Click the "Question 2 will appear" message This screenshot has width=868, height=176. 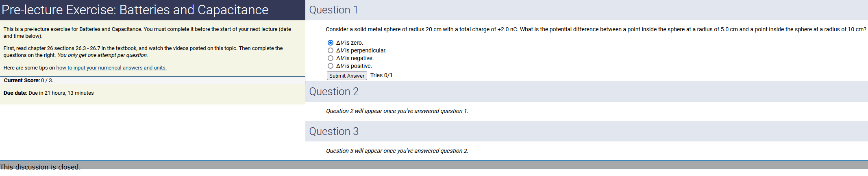(397, 111)
